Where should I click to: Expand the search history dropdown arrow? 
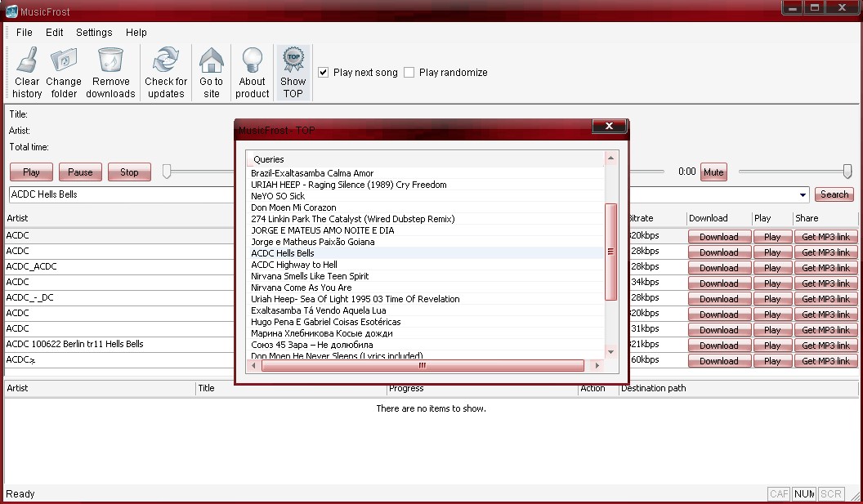click(803, 194)
